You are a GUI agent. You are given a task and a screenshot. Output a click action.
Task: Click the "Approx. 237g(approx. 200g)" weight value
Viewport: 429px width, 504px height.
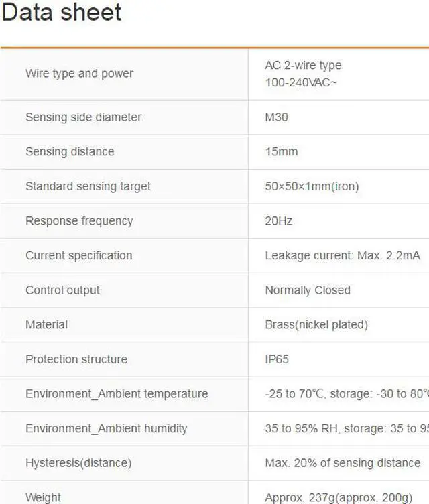click(x=337, y=497)
